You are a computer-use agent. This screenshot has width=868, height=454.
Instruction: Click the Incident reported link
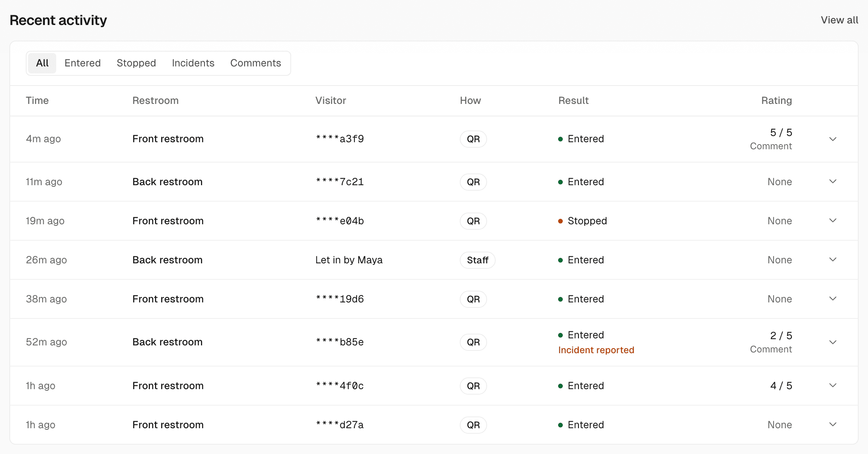(596, 350)
